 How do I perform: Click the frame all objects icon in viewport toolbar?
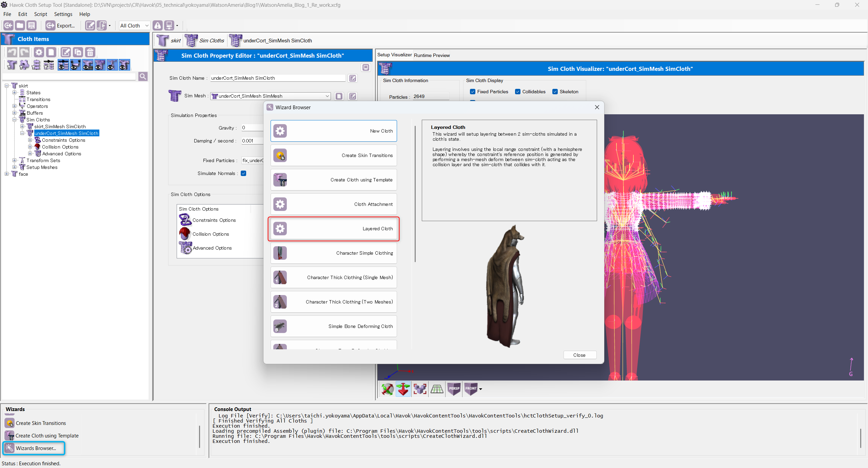click(420, 389)
